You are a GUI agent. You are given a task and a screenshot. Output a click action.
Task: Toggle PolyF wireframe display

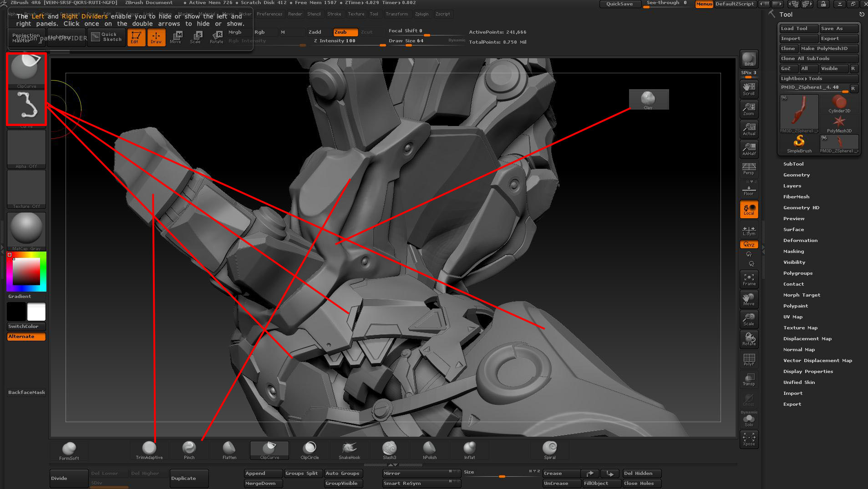pos(749,359)
